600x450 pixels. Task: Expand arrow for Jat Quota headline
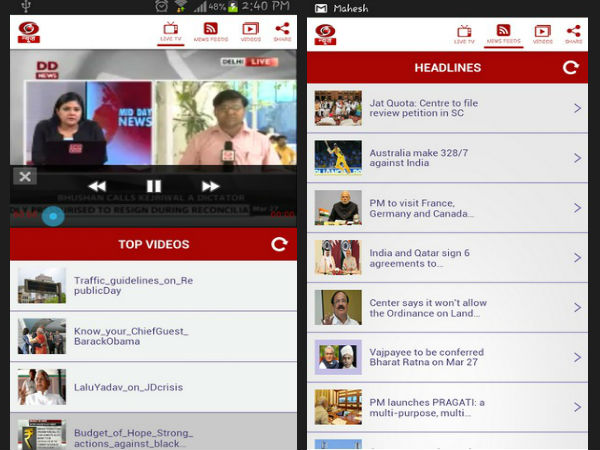577,108
